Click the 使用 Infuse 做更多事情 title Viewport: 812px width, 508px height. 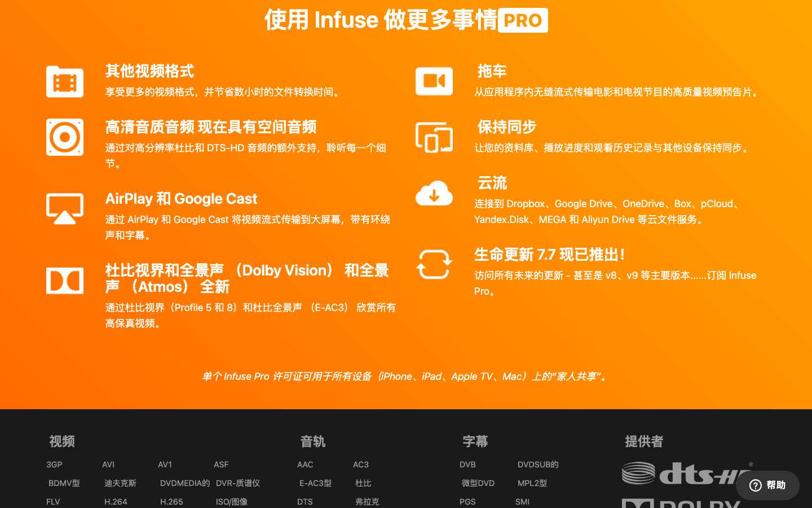tap(381, 20)
